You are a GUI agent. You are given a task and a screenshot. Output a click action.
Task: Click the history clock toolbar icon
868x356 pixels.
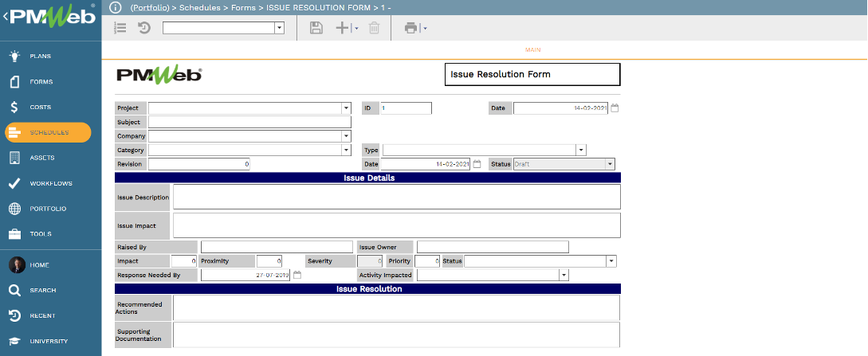tap(144, 28)
